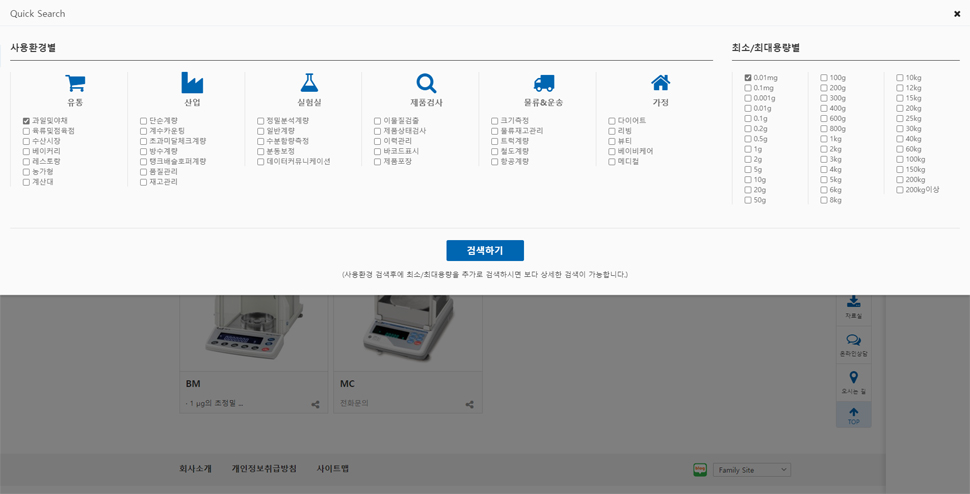Click the TOP arrow icon
This screenshot has width=970, height=494.
tap(853, 412)
